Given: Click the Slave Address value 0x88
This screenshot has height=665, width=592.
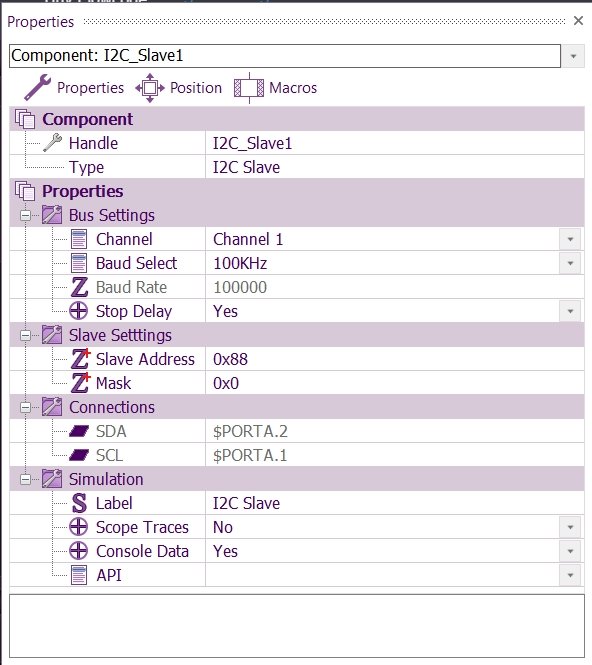Looking at the screenshot, I should coord(230,359).
